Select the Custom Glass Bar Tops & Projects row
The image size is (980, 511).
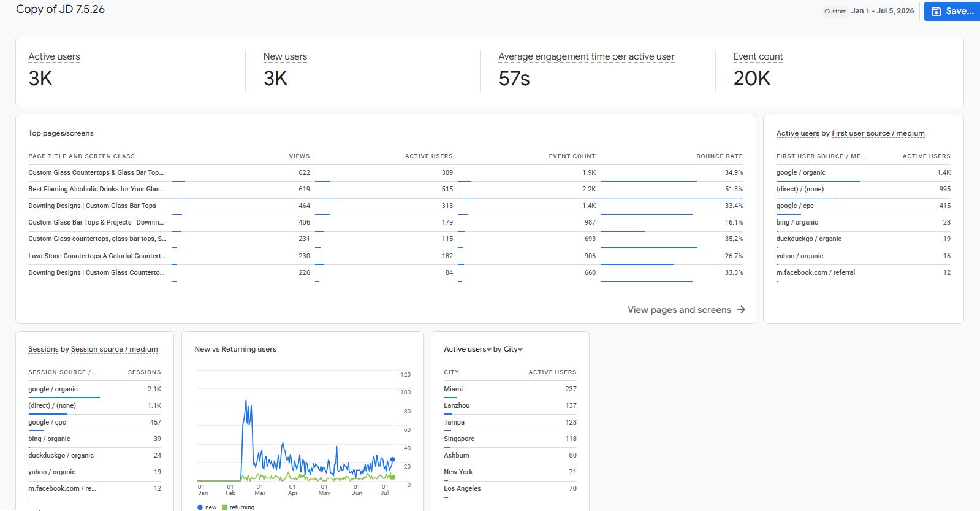386,222
